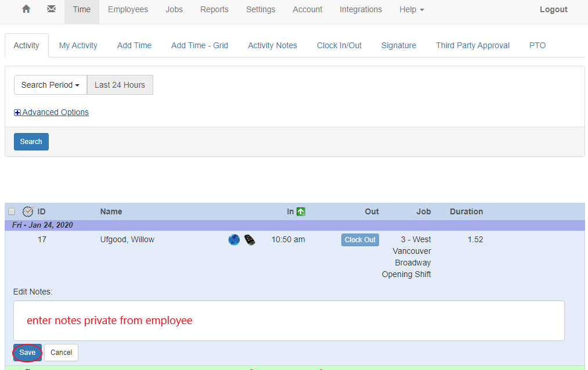The image size is (588, 370).
Task: Open the Search Period dropdown
Action: click(50, 85)
